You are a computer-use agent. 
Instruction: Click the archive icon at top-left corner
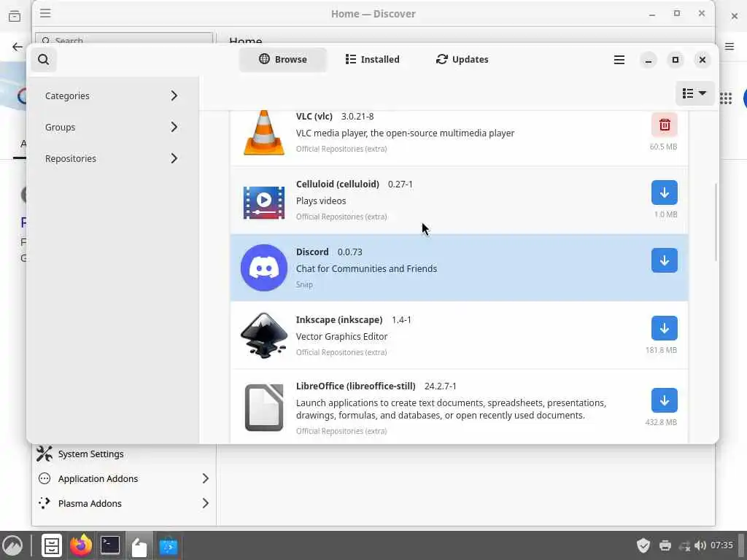coord(15,16)
